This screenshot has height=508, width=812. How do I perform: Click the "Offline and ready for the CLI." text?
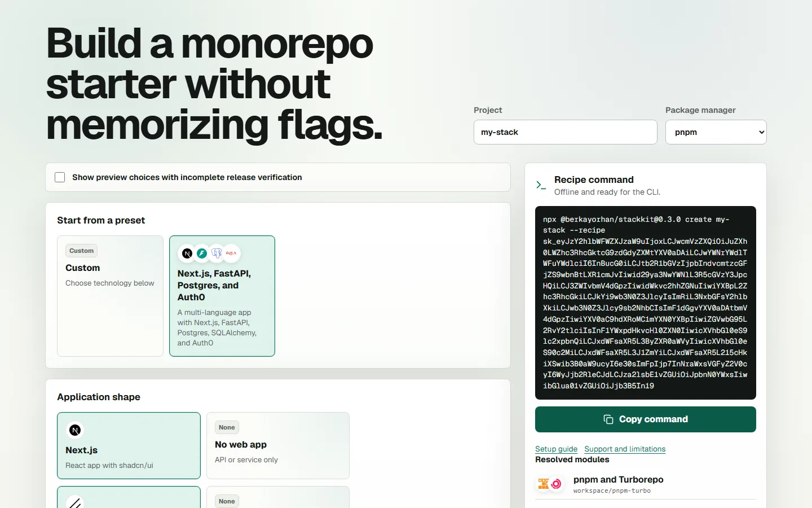(x=607, y=192)
